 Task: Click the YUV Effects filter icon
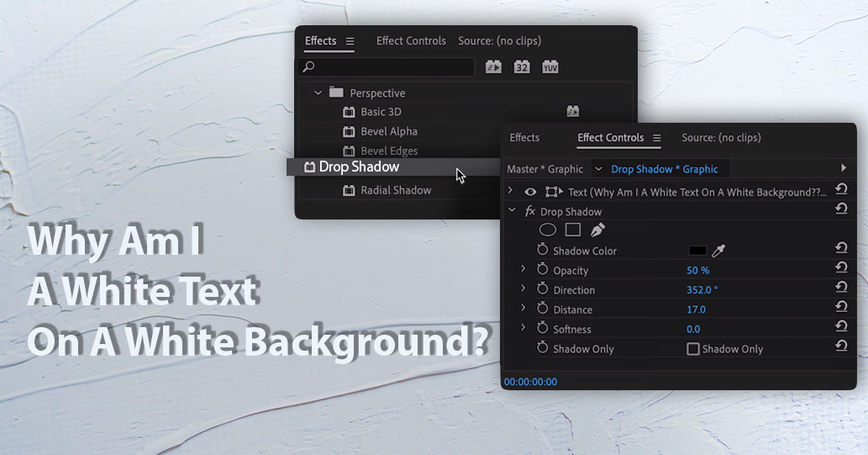pyautogui.click(x=550, y=67)
